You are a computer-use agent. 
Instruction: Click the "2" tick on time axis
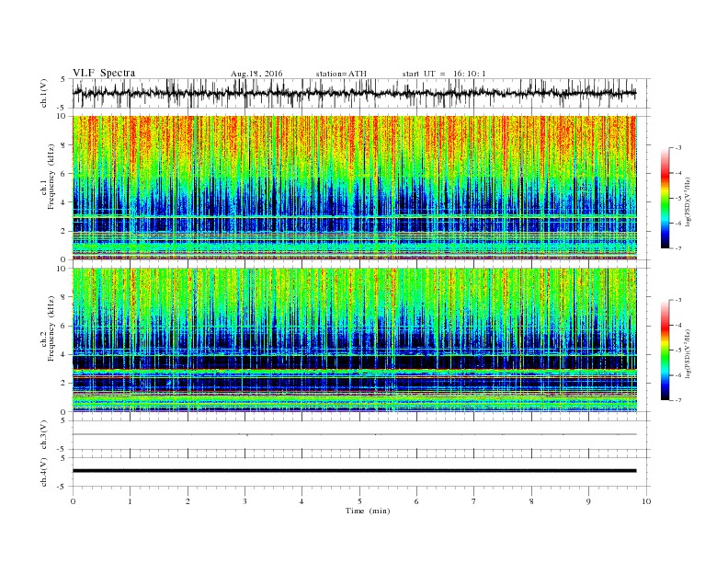pyautogui.click(x=188, y=501)
